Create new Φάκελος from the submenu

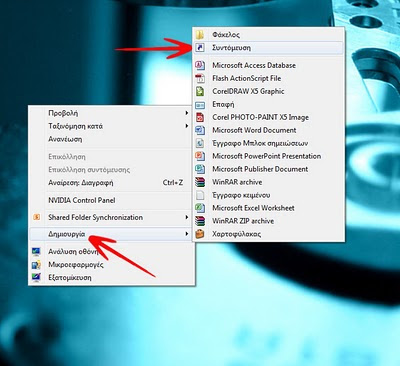pos(268,35)
